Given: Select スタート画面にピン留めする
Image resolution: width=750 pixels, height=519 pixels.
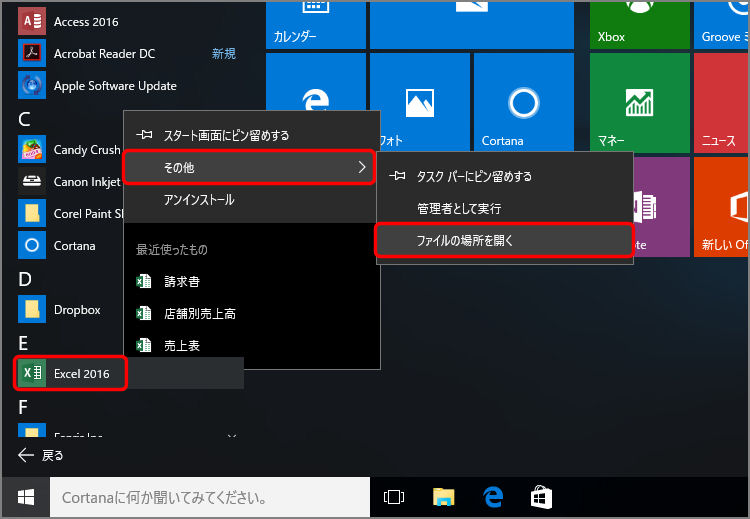Looking at the screenshot, I should [252, 135].
